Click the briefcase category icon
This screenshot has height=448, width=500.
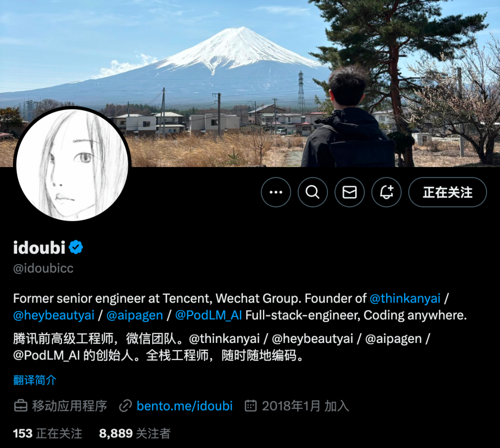(21, 406)
